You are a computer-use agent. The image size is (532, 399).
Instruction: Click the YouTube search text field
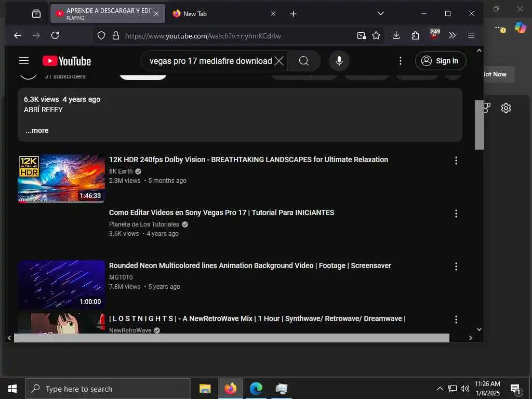(210, 61)
